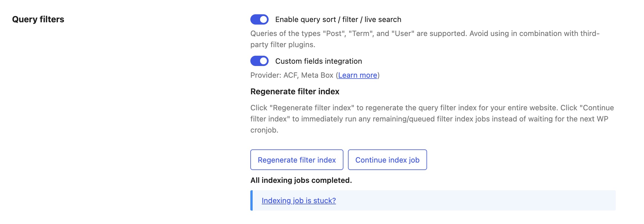Click the "All indexing jobs completed." status message
This screenshot has width=644, height=224.
pyautogui.click(x=301, y=180)
